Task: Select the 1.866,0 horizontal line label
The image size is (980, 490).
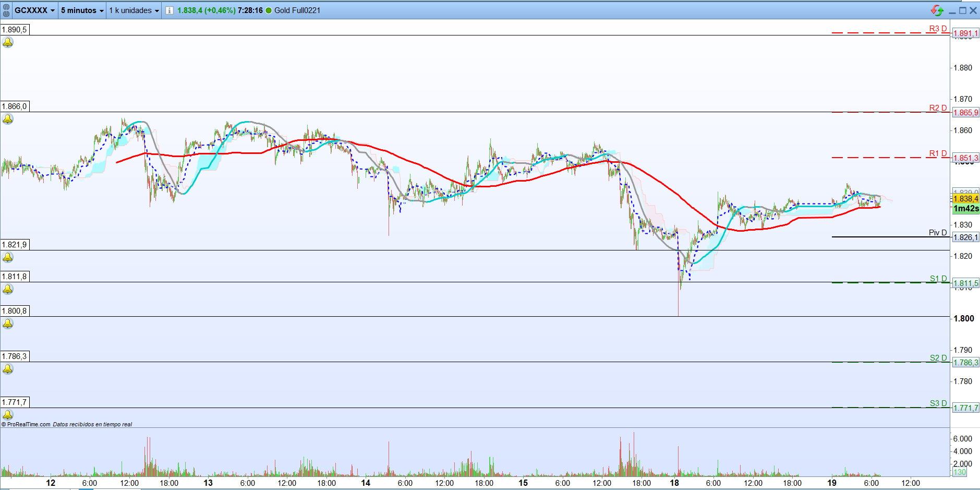Action: coord(15,106)
